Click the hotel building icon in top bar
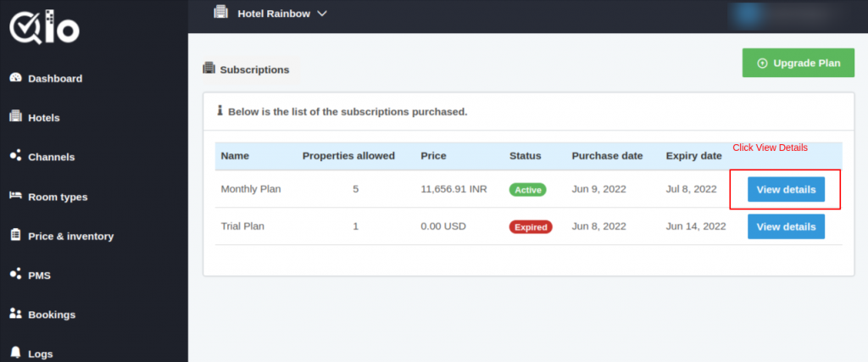 coord(221,12)
